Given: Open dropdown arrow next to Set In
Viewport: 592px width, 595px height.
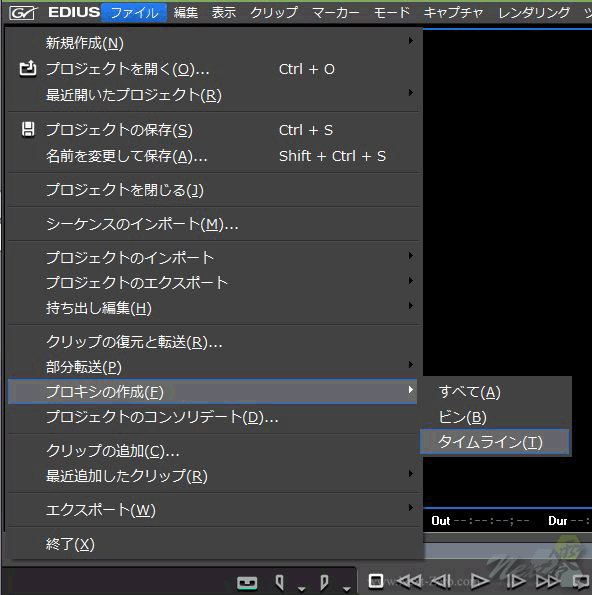Looking at the screenshot, I should [302, 589].
